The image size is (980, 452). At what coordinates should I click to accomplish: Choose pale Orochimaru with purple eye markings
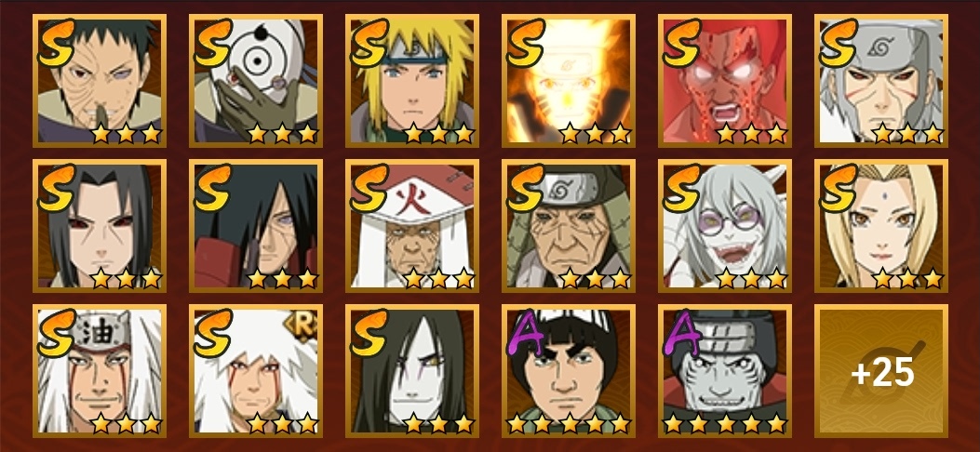pos(412,371)
